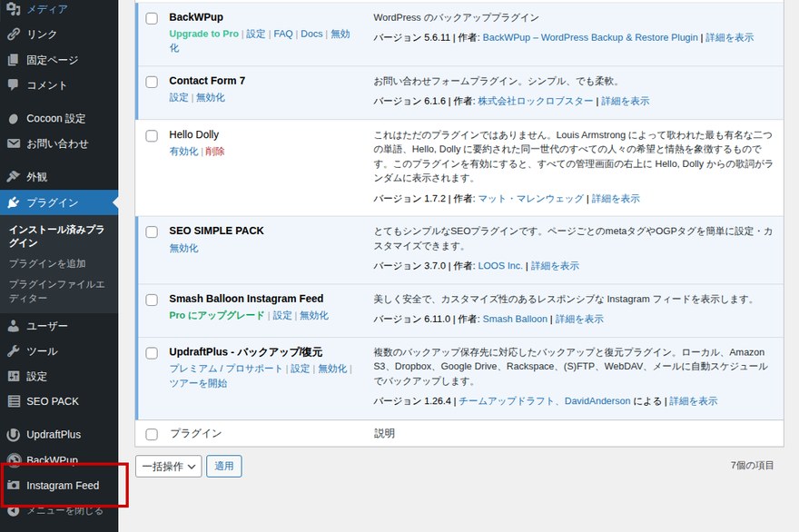Open the bulk actions 一括操作 dropdown
Viewport: 799px width, 532px height.
169,467
